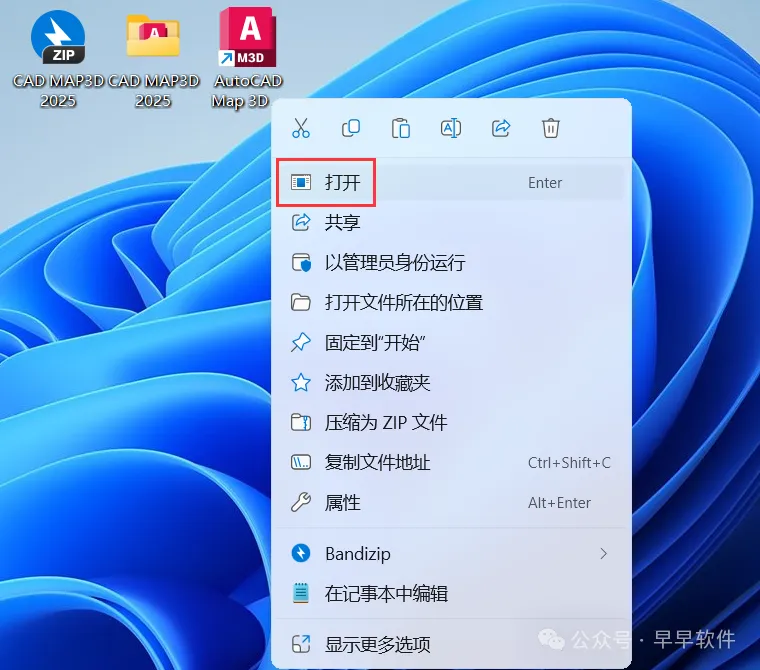The width and height of the screenshot is (760, 670).
Task: Click the Share icon in top icon row
Action: click(x=501, y=128)
